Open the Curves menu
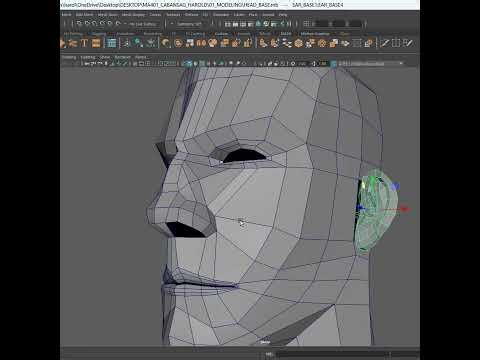This screenshot has width=480, height=360. pyautogui.click(x=155, y=15)
